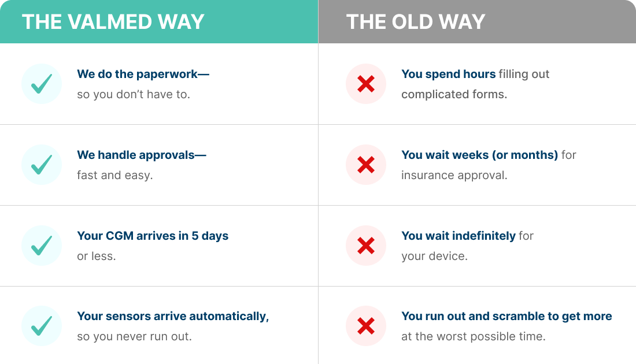Click the checkmark next to 'We handle approvals'
The height and width of the screenshot is (364, 636).
point(42,165)
